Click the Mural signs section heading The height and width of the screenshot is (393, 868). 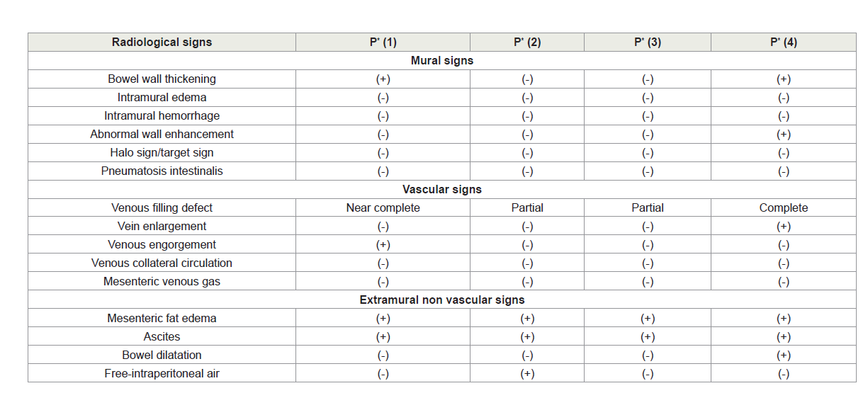(442, 60)
